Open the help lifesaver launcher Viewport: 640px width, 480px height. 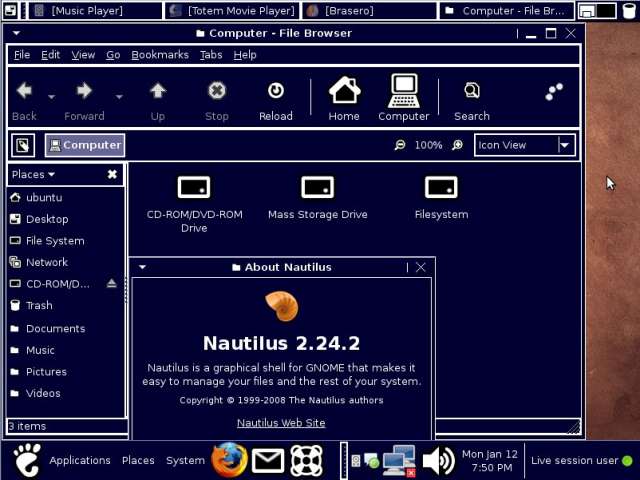[x=307, y=461]
